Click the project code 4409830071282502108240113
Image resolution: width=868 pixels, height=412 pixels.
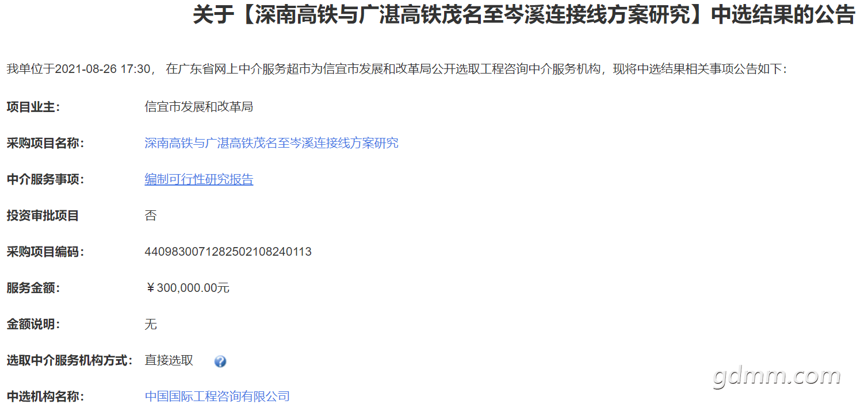(x=228, y=252)
